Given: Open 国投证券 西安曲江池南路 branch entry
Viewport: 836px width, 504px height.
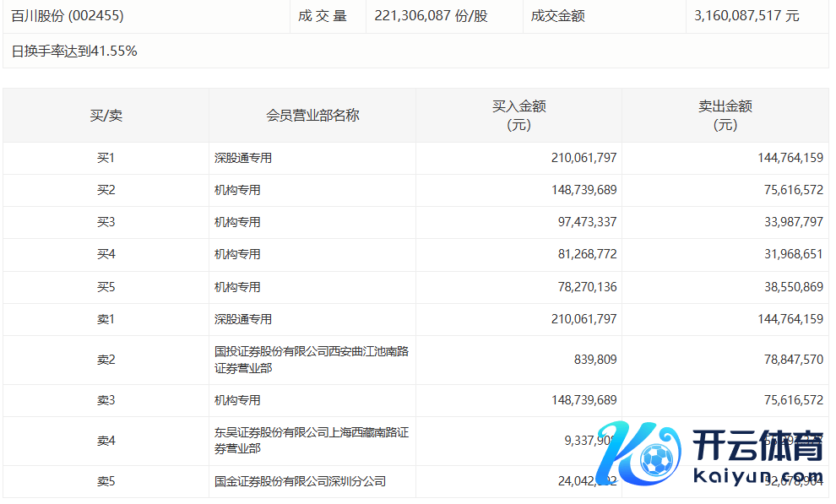Looking at the screenshot, I should point(311,360).
